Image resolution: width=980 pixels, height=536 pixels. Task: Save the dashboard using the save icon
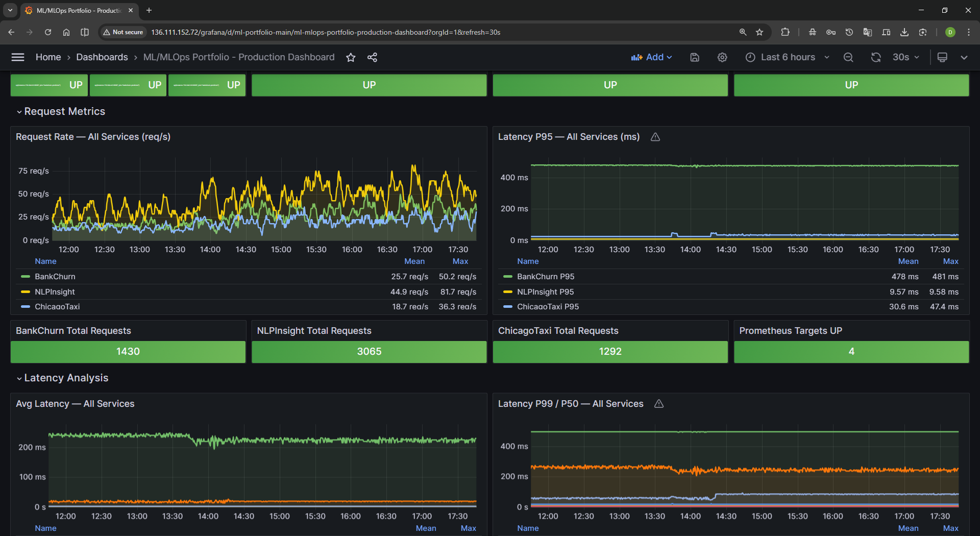point(694,57)
